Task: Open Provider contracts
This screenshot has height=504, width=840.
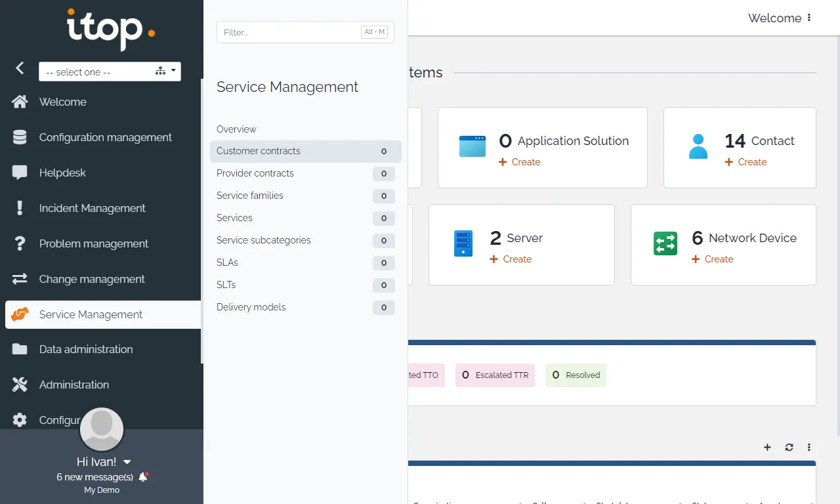Action: coord(306,173)
